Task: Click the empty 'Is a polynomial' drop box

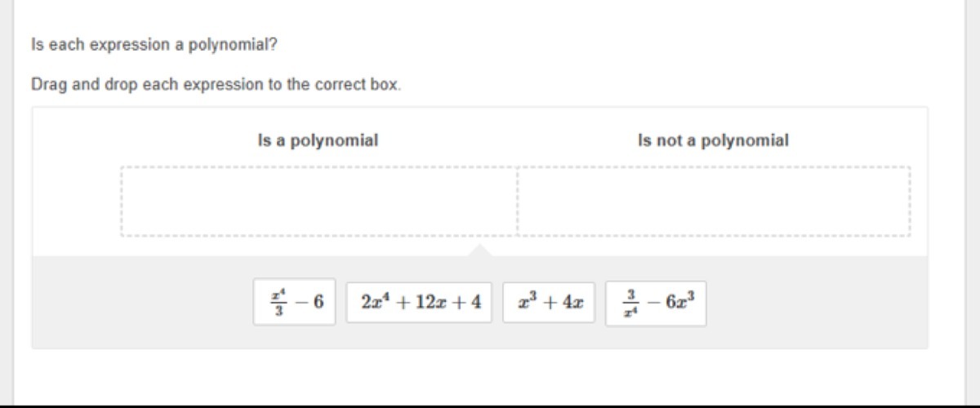Action: click(318, 202)
